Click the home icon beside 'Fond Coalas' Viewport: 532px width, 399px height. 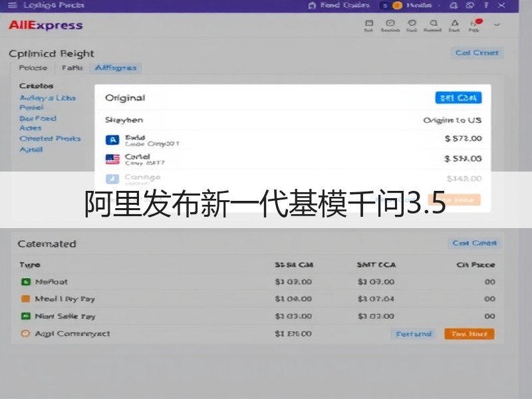click(x=312, y=5)
